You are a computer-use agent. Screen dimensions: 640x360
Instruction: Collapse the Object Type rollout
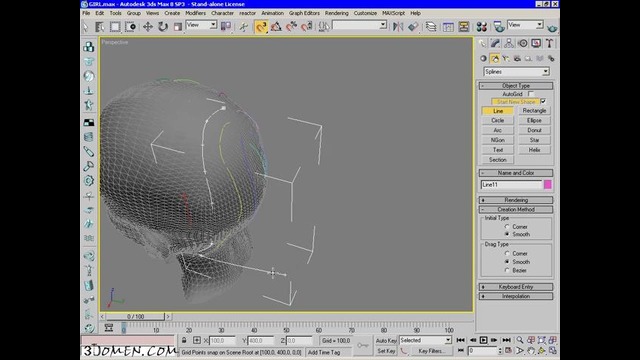coord(516,86)
